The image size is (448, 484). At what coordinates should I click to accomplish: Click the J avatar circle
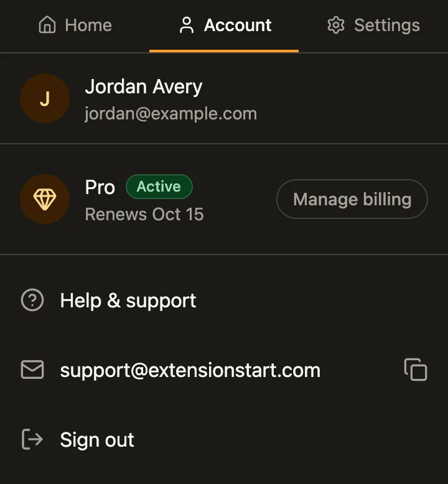coord(45,98)
